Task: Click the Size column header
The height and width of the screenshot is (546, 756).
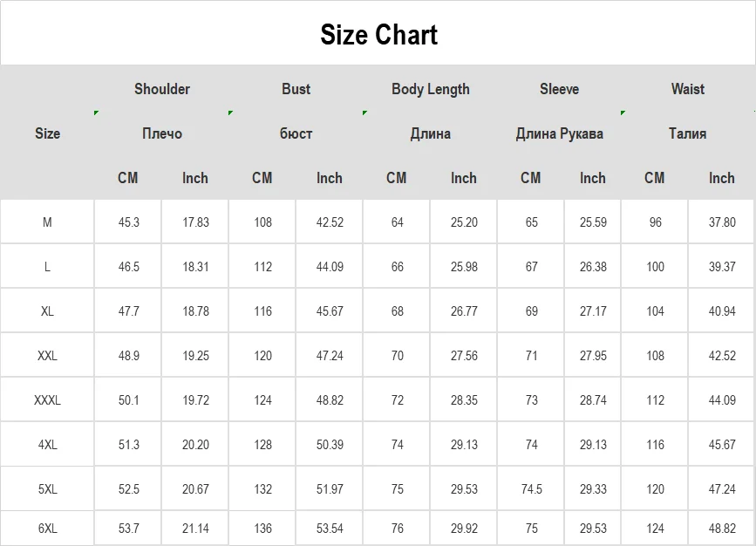Action: 47,133
